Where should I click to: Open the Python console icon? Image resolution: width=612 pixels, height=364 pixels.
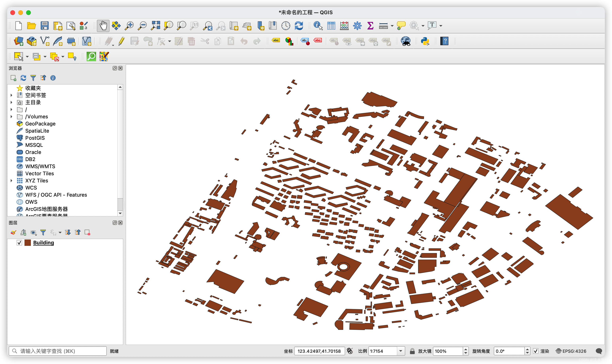point(425,41)
